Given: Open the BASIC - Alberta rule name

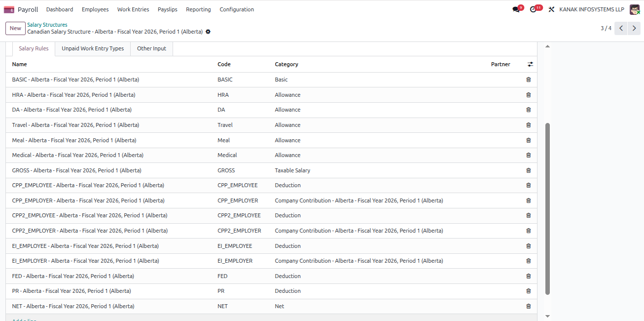Looking at the screenshot, I should point(75,80).
